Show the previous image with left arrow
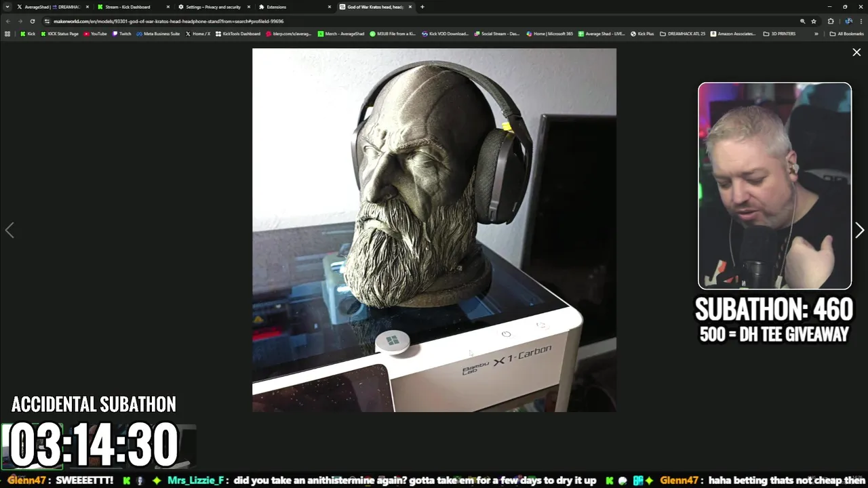868x488 pixels. tap(9, 230)
